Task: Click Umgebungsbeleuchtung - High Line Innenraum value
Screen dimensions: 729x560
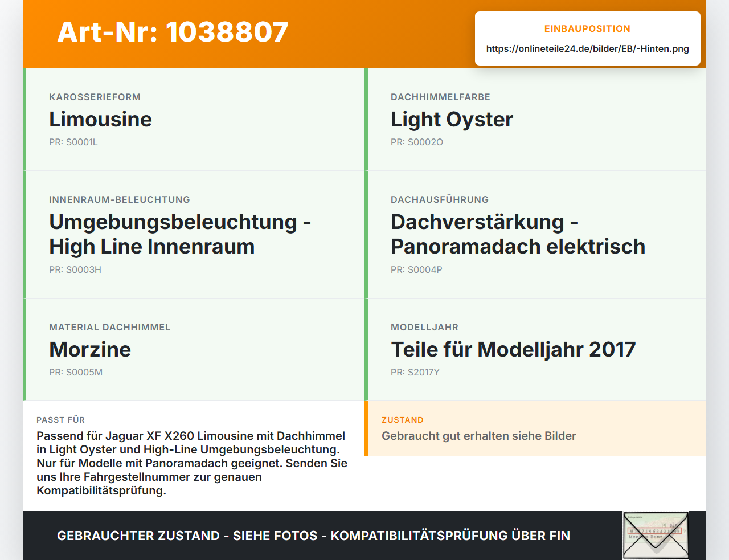Action: [x=180, y=234]
